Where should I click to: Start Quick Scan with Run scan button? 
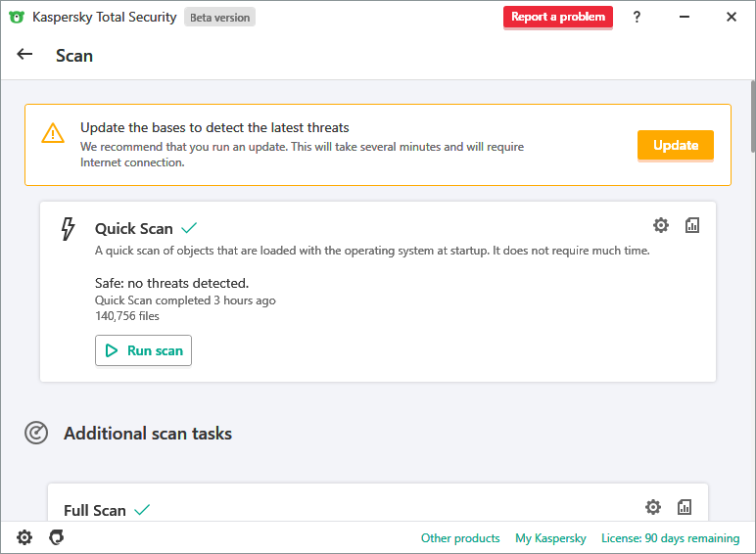coord(143,350)
